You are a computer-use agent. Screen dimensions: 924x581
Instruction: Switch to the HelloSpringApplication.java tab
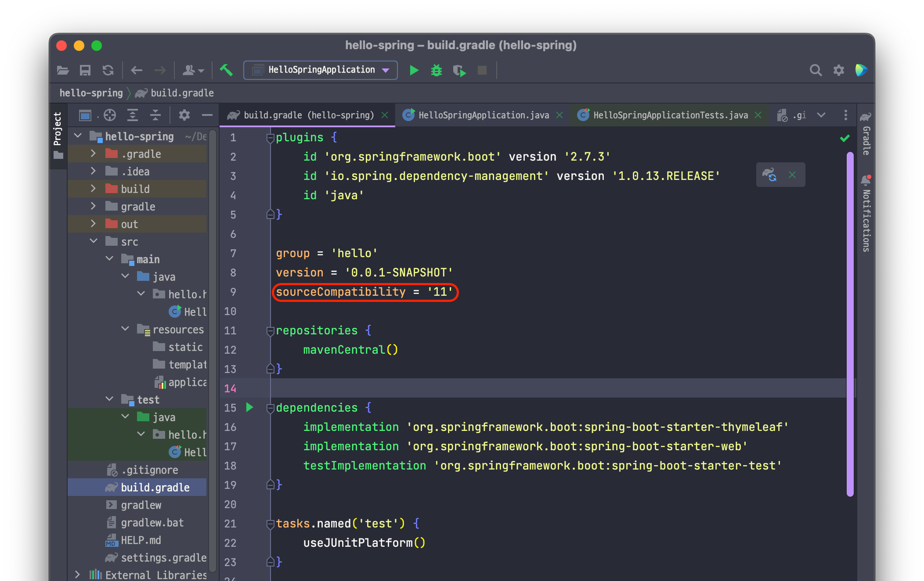pyautogui.click(x=483, y=115)
